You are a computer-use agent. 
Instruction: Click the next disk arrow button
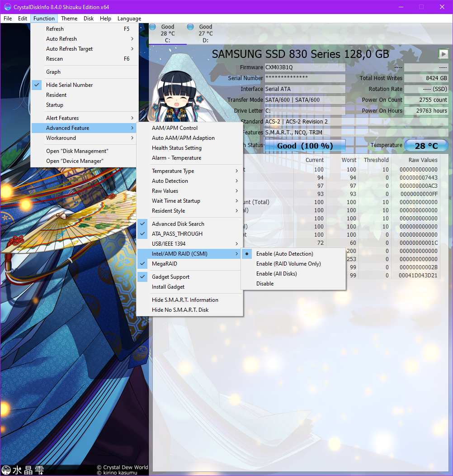(444, 54)
